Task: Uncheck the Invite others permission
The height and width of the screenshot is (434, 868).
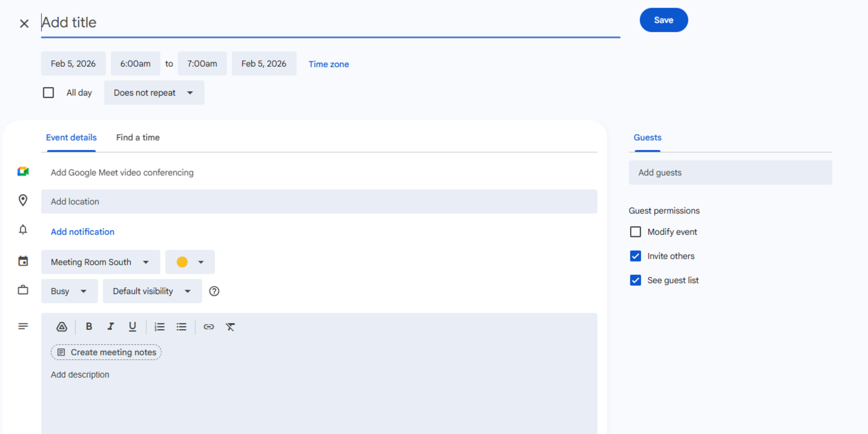Action: coord(635,256)
